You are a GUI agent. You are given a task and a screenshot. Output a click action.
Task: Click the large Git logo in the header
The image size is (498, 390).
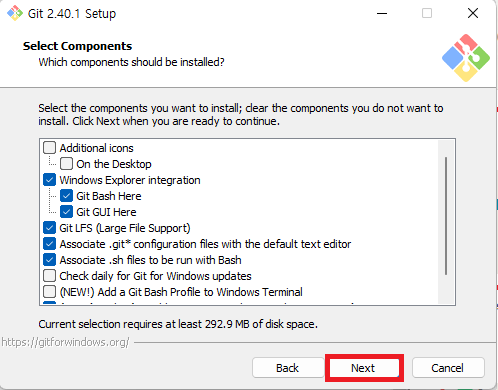tap(466, 58)
